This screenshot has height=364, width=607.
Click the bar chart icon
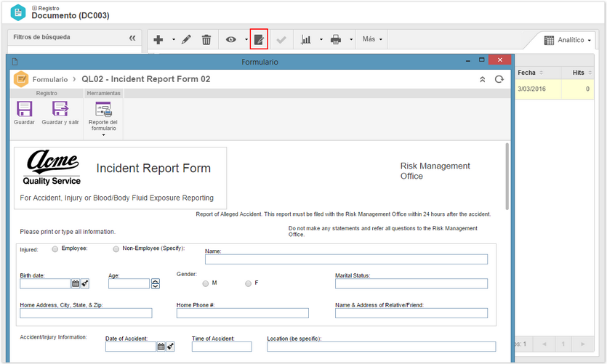(306, 39)
